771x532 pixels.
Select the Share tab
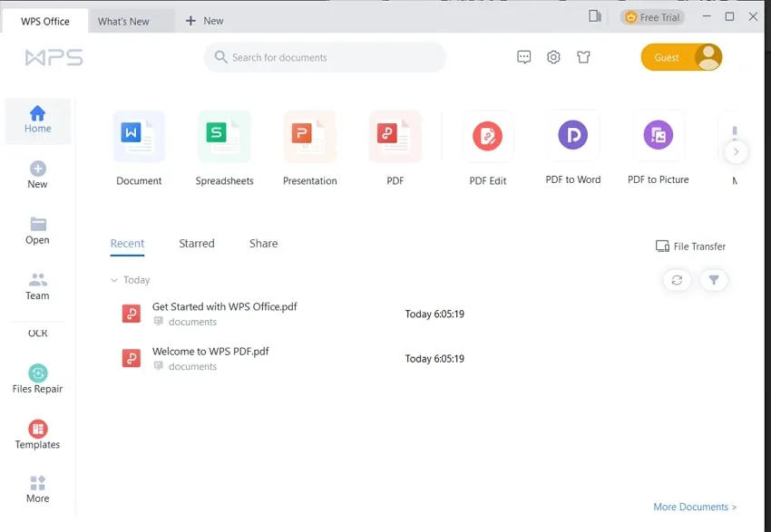pyautogui.click(x=264, y=244)
